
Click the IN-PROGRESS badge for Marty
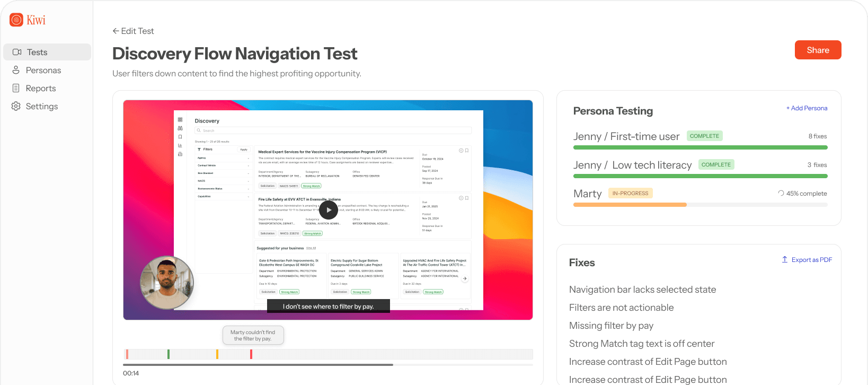click(631, 193)
